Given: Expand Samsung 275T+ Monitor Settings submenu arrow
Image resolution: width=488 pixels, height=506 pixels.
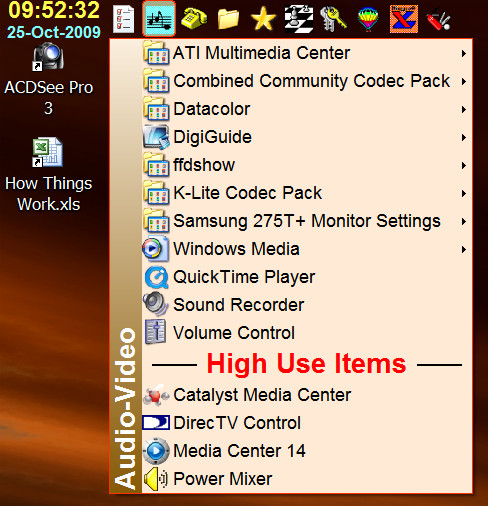Looking at the screenshot, I should pyautogui.click(x=464, y=221).
